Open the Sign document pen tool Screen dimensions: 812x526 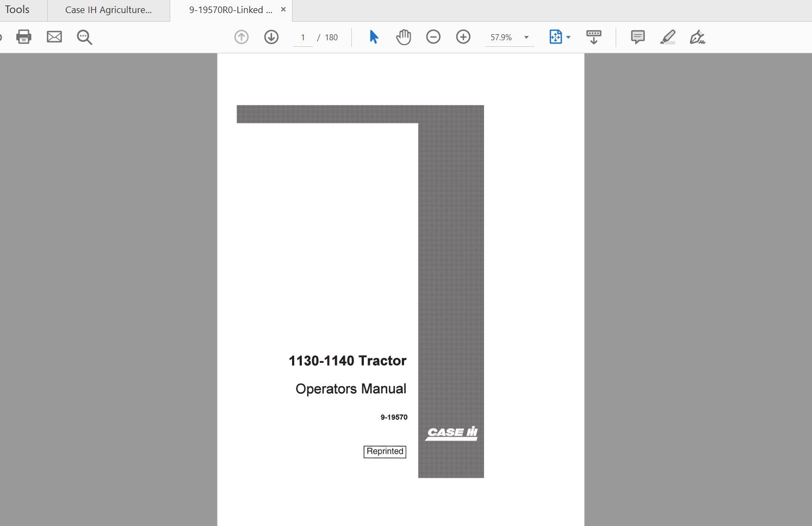[697, 37]
